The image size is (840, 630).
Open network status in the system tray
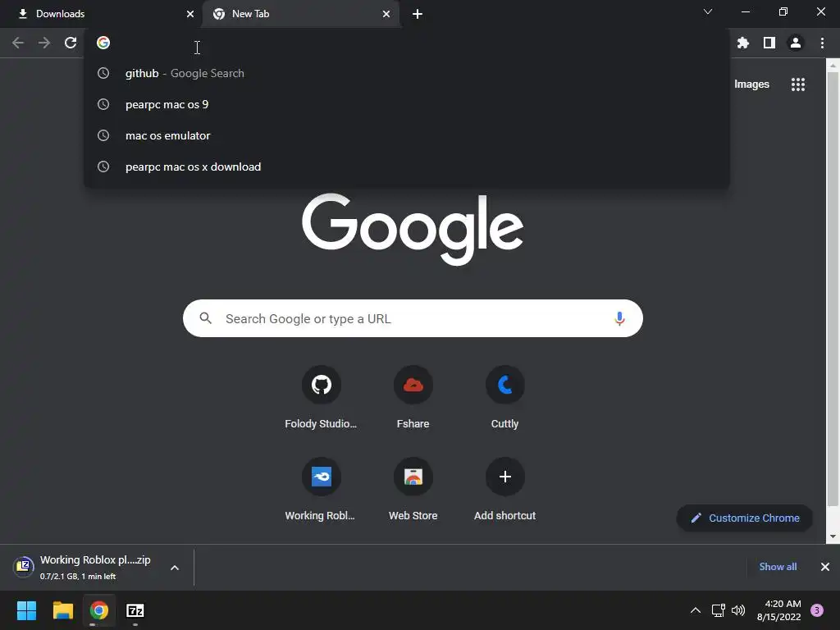tap(718, 610)
